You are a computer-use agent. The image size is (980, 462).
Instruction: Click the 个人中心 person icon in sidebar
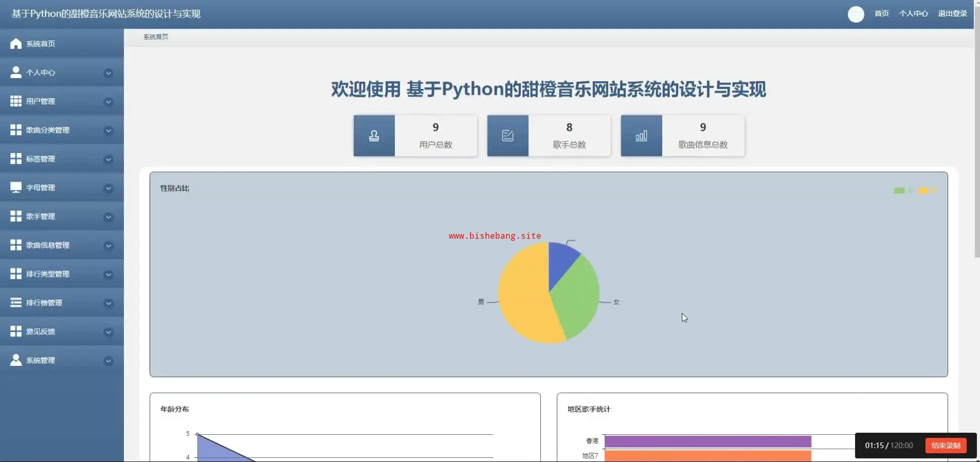[x=16, y=73]
